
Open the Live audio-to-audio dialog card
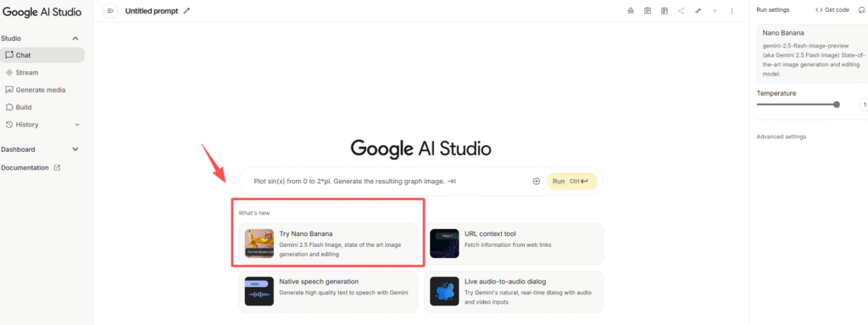(514, 292)
